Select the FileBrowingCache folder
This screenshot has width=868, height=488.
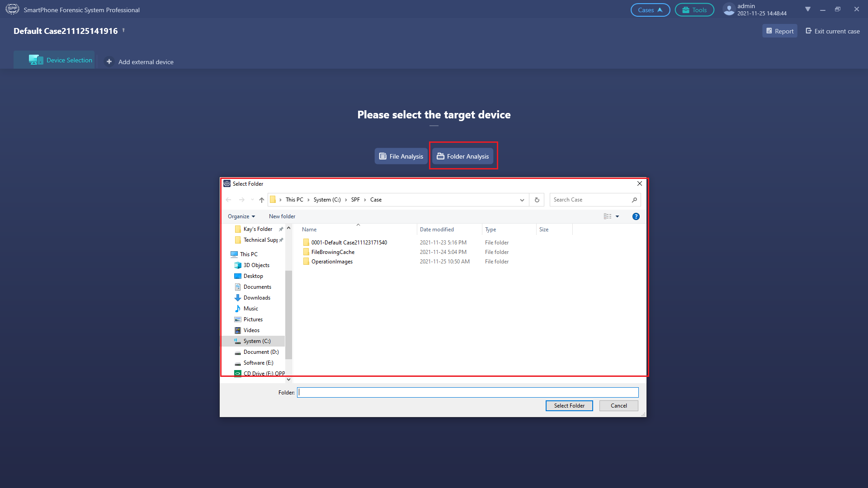click(x=333, y=251)
